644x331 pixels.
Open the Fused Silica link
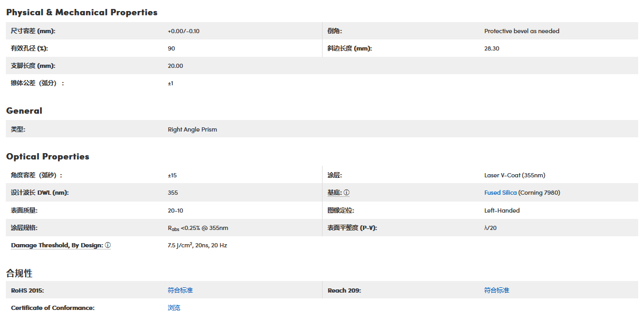click(500, 193)
